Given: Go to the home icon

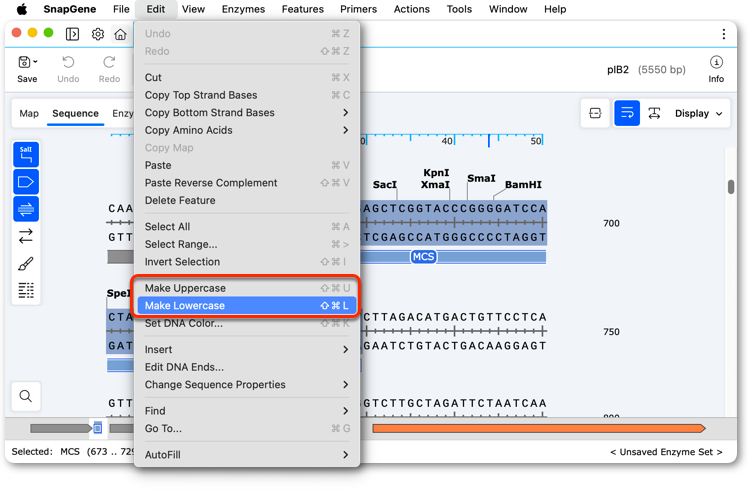Looking at the screenshot, I should pos(121,34).
